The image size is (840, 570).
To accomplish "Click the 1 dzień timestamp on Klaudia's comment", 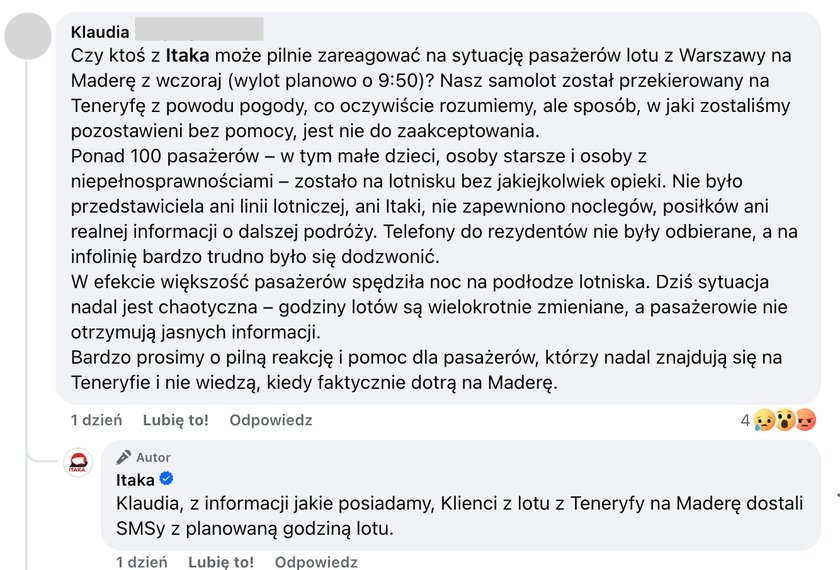I will pyautogui.click(x=96, y=421).
